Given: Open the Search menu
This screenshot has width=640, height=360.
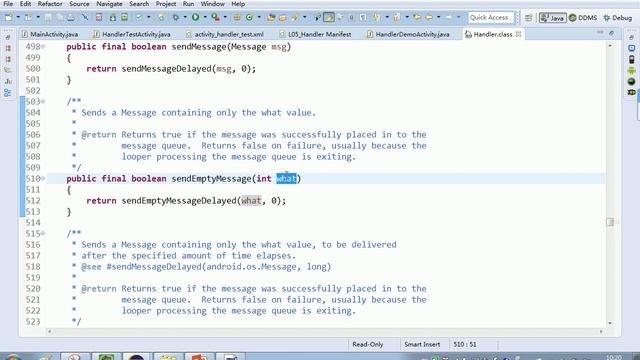Looking at the screenshot, I should click(139, 4).
